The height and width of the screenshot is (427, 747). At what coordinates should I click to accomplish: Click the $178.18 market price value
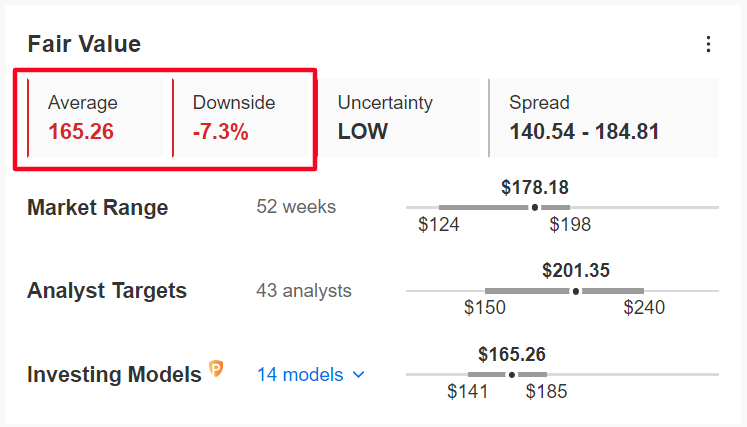tap(535, 187)
